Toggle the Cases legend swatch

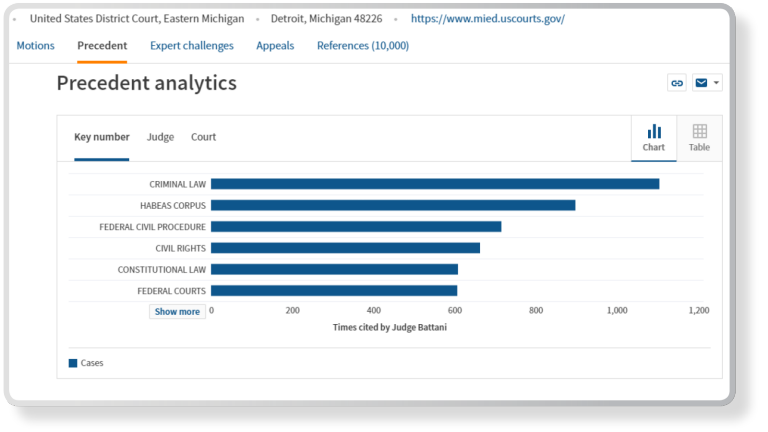(x=73, y=363)
